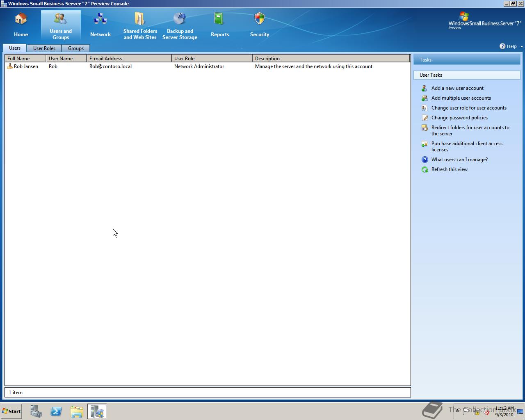Click Add a new user account

click(x=457, y=88)
